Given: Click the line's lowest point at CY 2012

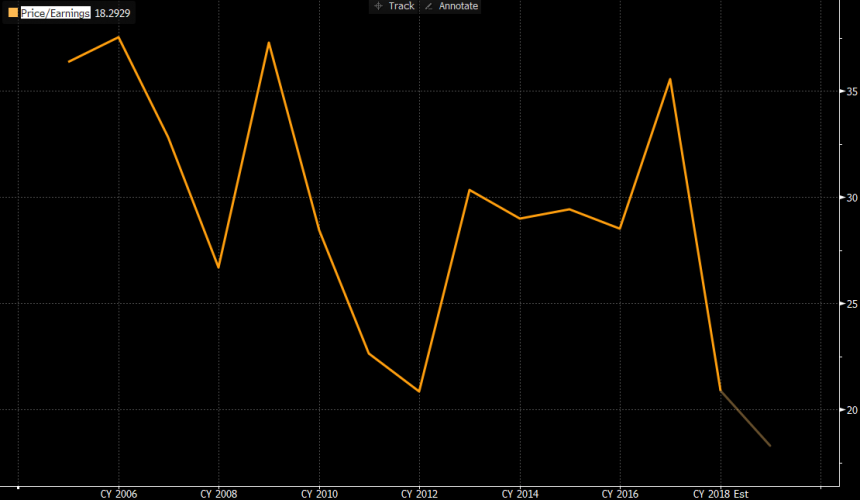Looking at the screenshot, I should click(x=419, y=391).
